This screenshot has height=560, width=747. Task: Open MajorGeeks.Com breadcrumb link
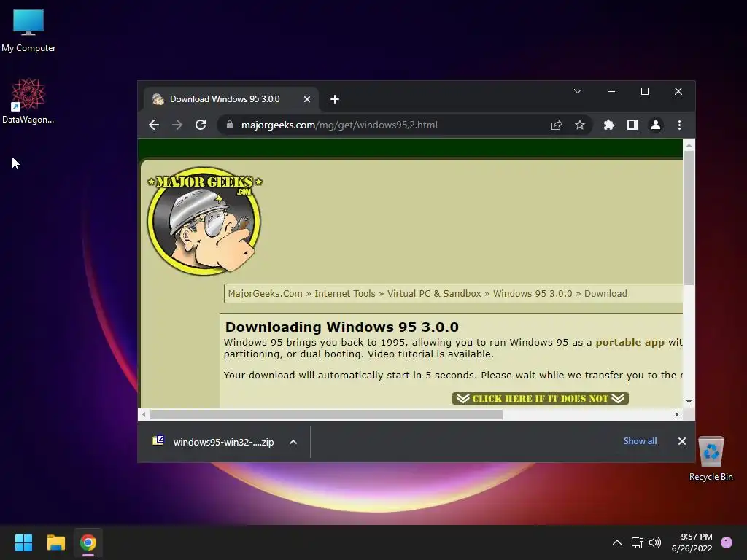pos(265,293)
